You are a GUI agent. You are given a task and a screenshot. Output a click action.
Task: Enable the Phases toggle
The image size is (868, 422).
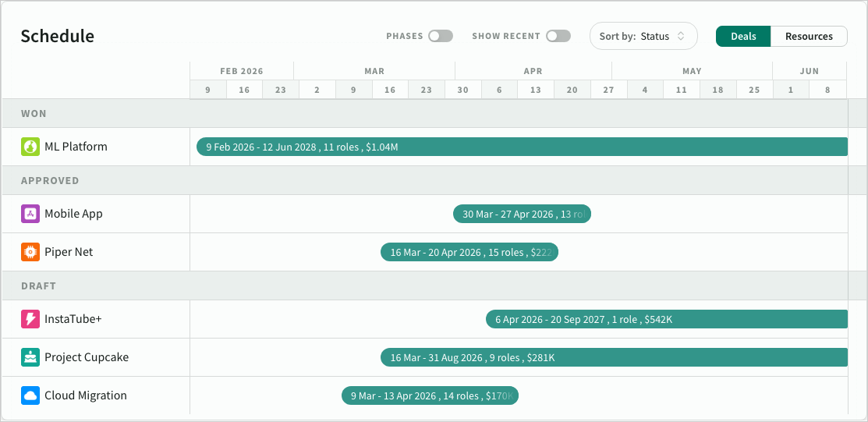point(440,36)
